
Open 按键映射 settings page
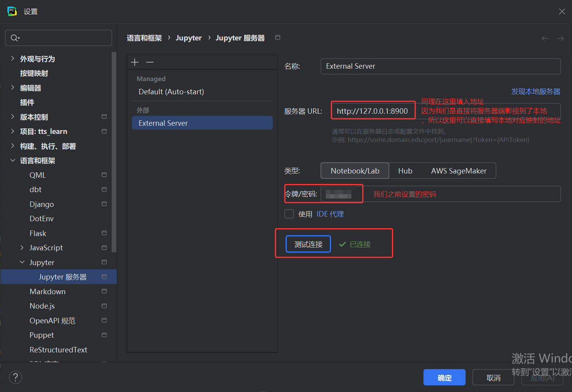[x=34, y=73]
